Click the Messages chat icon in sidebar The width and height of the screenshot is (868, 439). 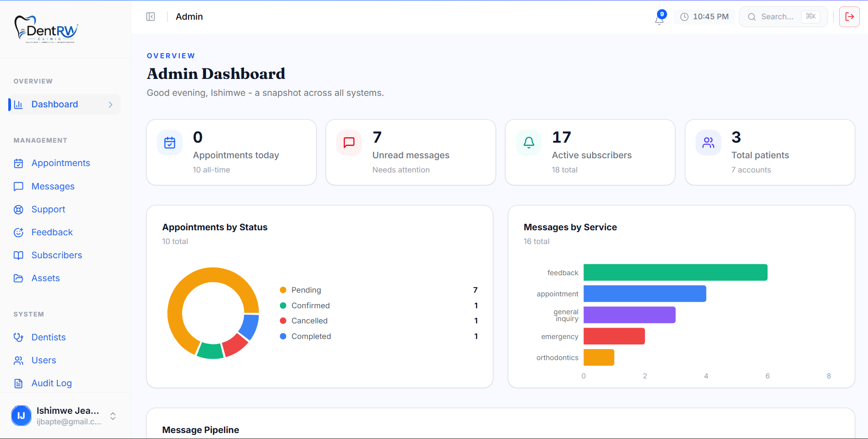point(18,186)
